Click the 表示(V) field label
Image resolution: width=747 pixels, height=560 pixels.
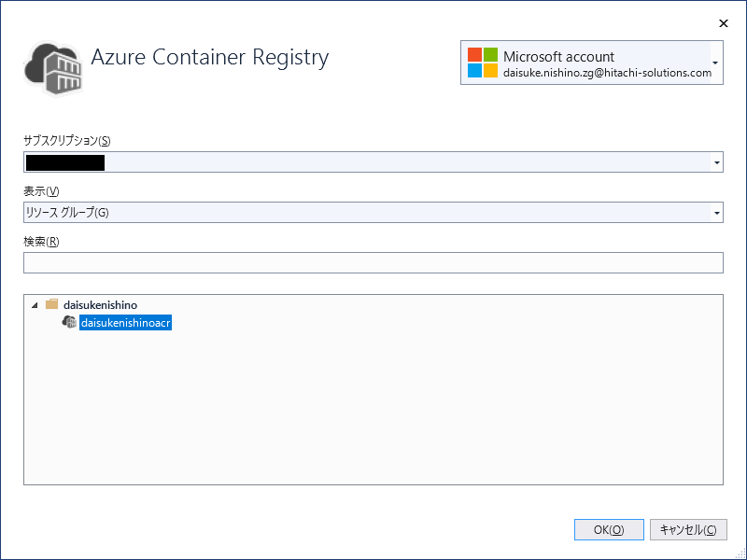tap(40, 191)
